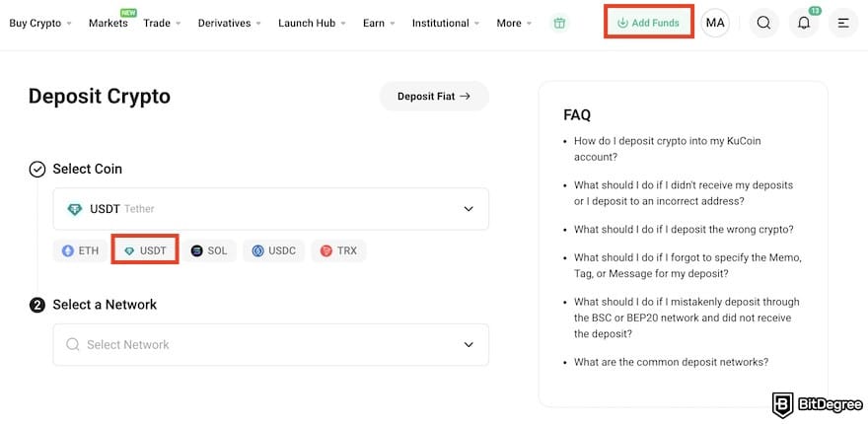Click the FAQ heading
The image size is (868, 424).
click(x=577, y=115)
